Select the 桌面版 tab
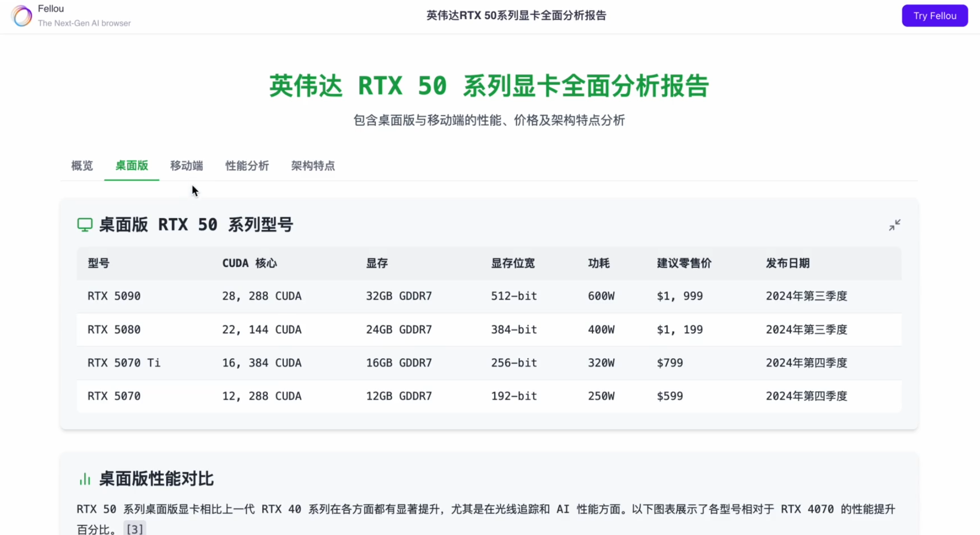The height and width of the screenshot is (535, 980). click(131, 166)
